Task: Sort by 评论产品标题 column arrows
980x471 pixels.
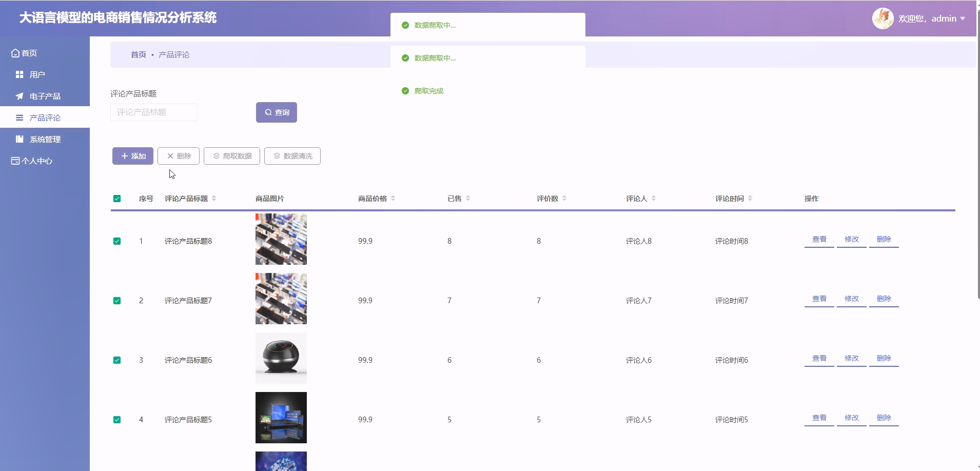Action: pyautogui.click(x=214, y=199)
